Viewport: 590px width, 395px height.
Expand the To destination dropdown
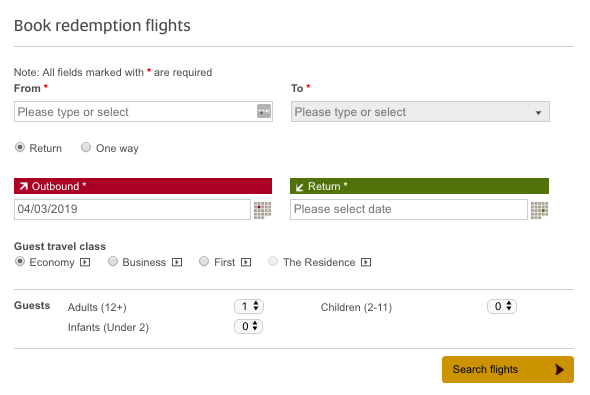[x=420, y=111]
